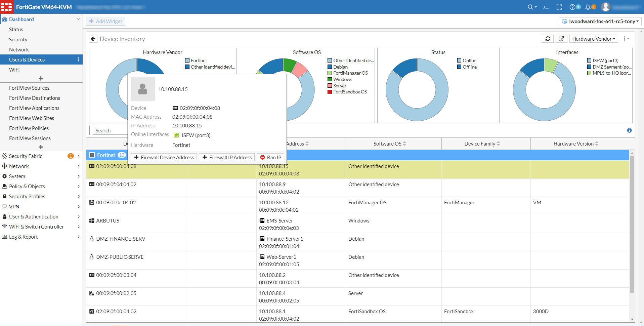Click the back arrow beside Device Inventory

93,38
